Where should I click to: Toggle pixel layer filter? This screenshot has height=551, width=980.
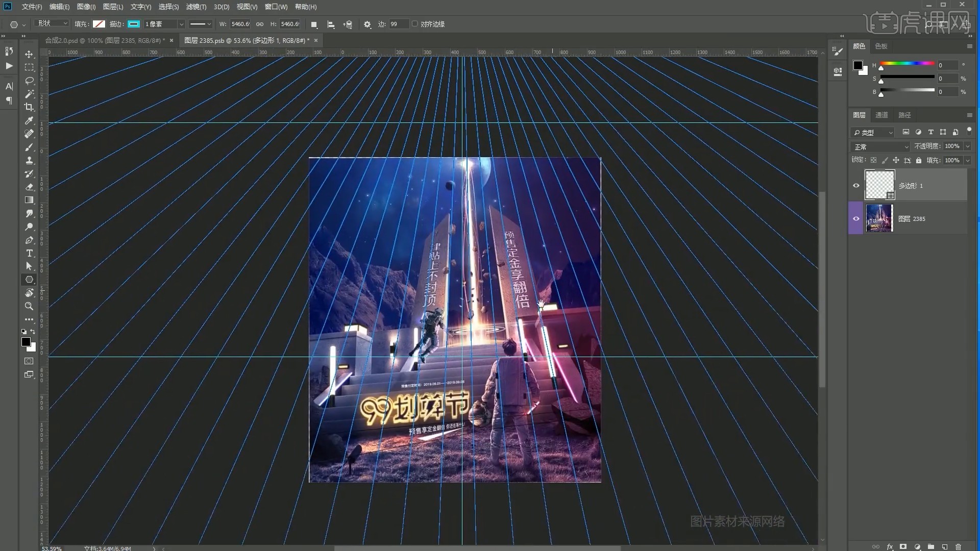[x=906, y=132]
